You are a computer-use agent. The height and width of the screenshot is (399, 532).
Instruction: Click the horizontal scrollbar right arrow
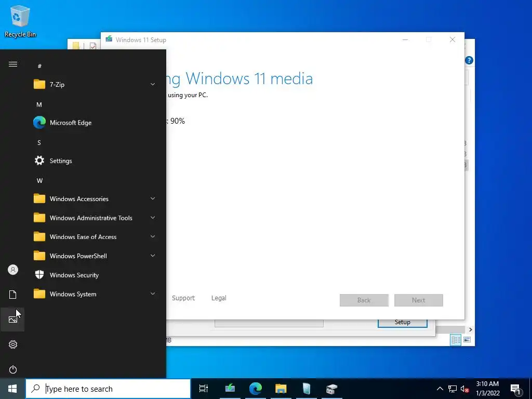(x=470, y=329)
